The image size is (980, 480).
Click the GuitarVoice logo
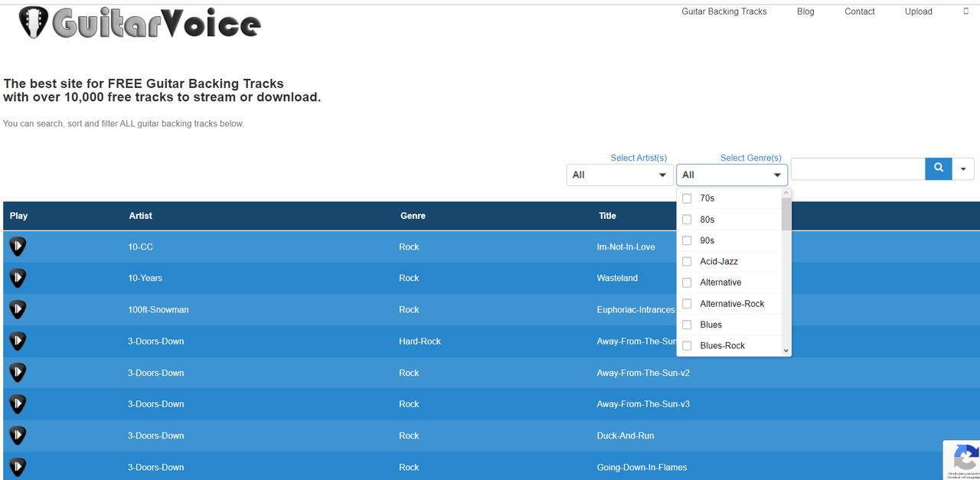(x=140, y=23)
